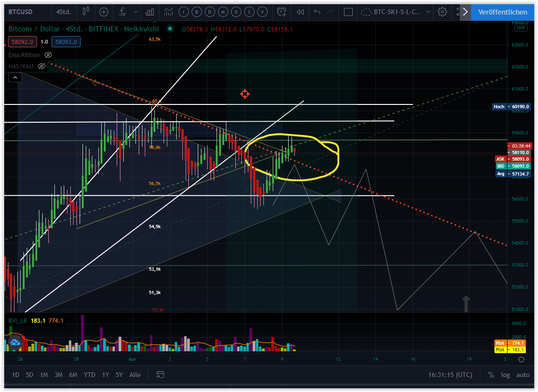Collapse the indicator legend with the up chevron
The height and width of the screenshot is (392, 538).
tap(15, 78)
